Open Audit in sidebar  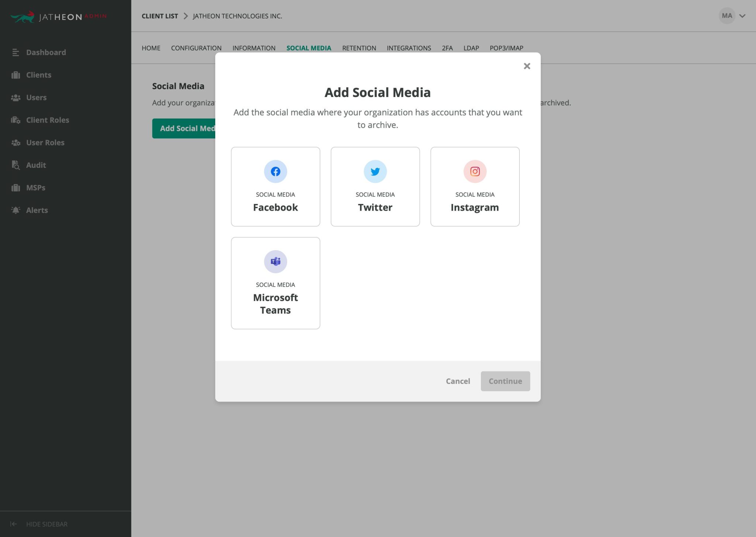tap(36, 165)
